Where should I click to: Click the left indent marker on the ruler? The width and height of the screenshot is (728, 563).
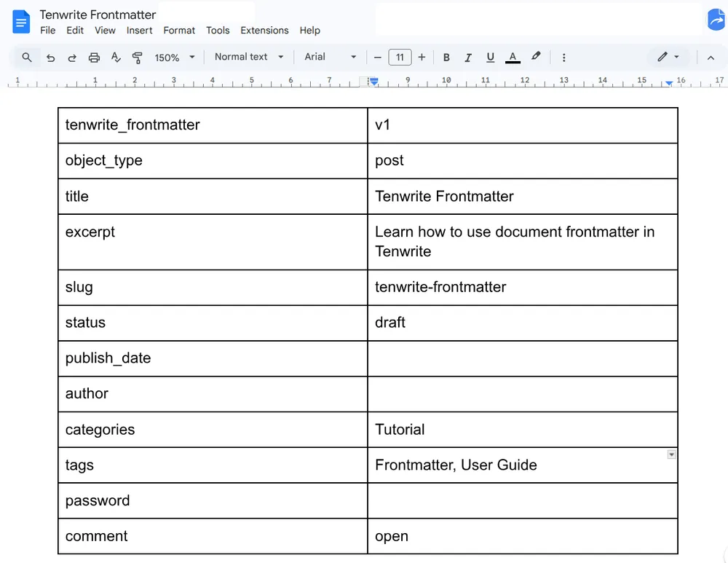pyautogui.click(x=373, y=82)
